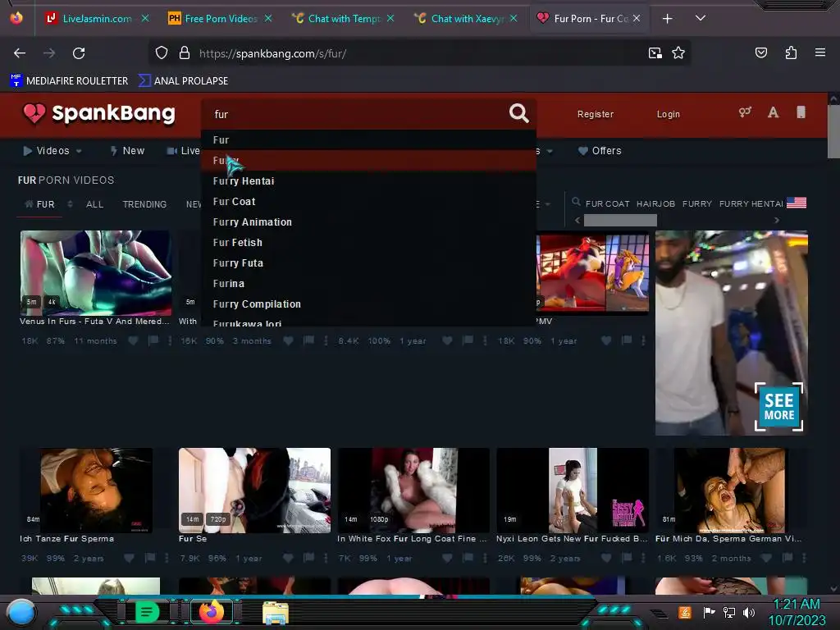Screen dimensions: 840x630
Task: Click the magnifier search icon
Action: click(518, 113)
